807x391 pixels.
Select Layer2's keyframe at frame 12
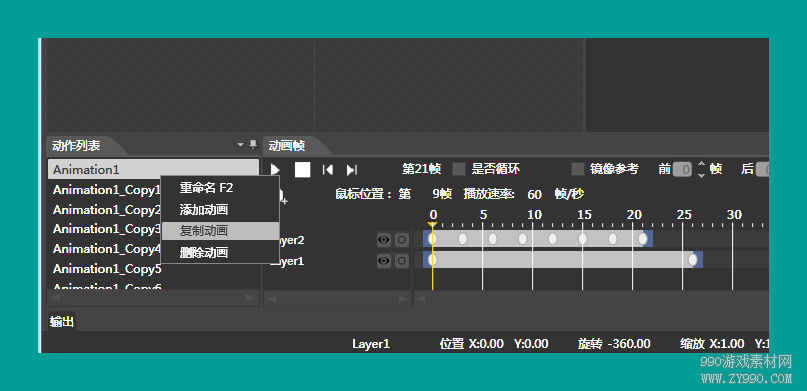coord(553,239)
